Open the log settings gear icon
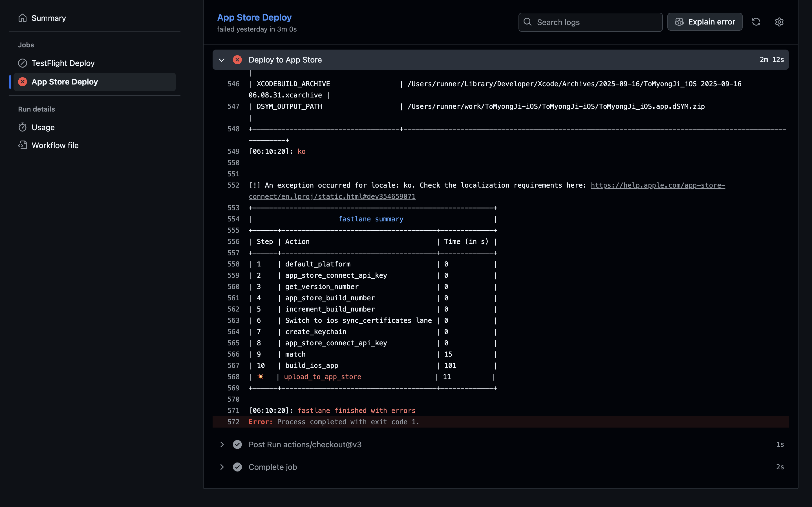This screenshot has width=812, height=507. [779, 22]
